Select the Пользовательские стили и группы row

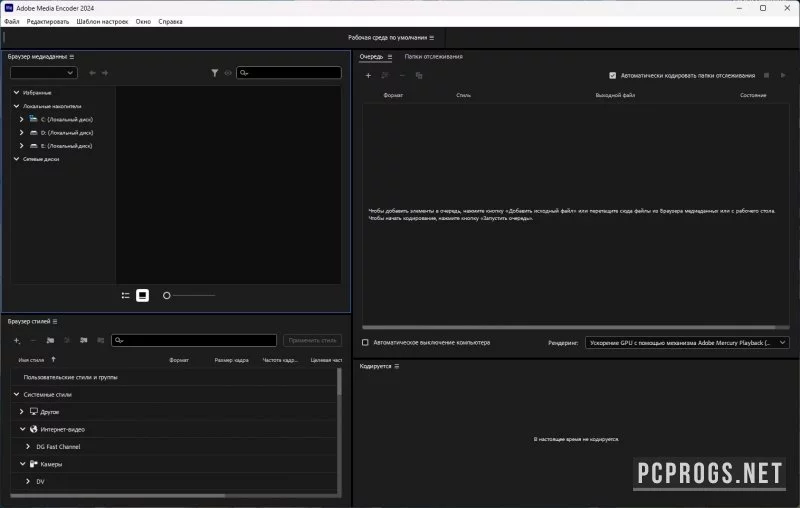click(x=173, y=377)
